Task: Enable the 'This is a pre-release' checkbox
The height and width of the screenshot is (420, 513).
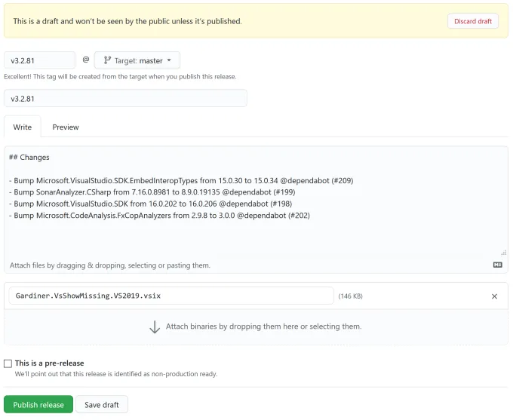Action: click(x=8, y=363)
